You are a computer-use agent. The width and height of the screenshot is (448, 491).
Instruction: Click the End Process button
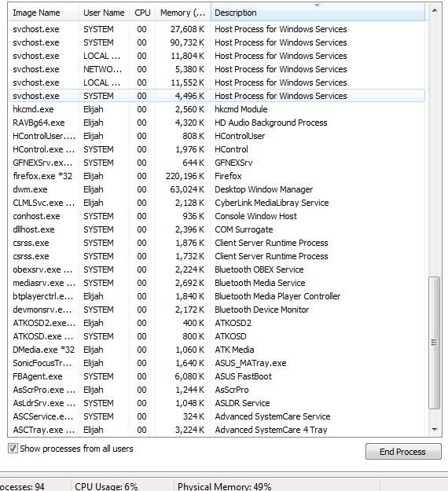(x=403, y=452)
